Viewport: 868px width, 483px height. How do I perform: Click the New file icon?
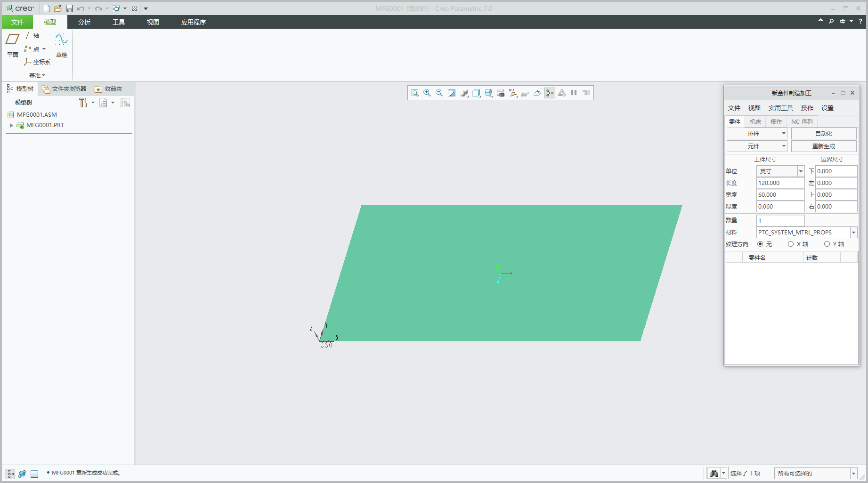pyautogui.click(x=47, y=8)
